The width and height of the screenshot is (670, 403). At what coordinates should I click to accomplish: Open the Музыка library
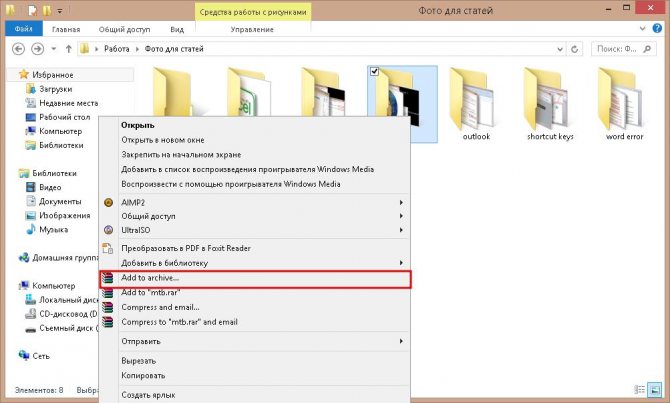53,229
